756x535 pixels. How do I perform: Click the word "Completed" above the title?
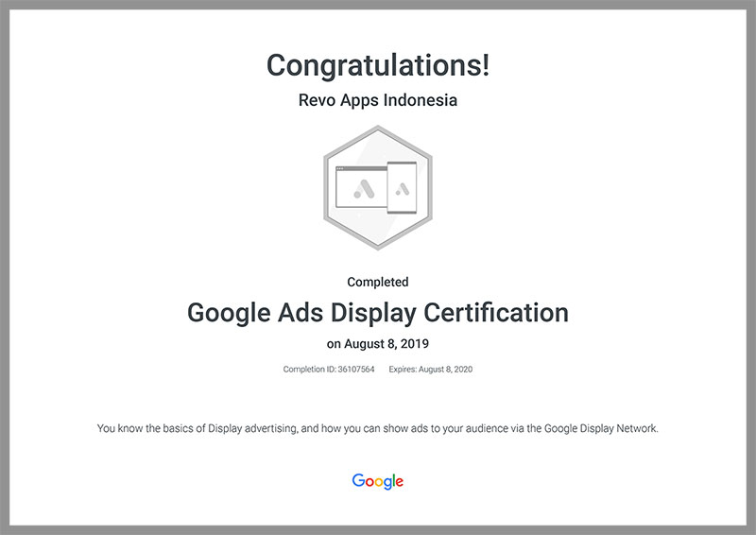tap(377, 282)
